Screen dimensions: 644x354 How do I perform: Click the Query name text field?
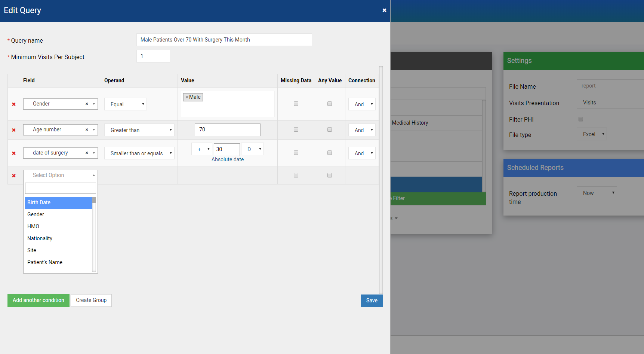click(224, 40)
